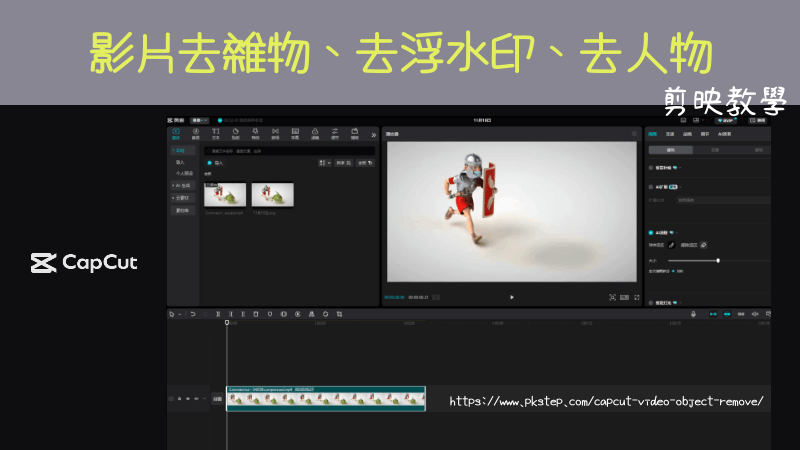Click the VIP button in title bar
The height and width of the screenshot is (450, 800).
(726, 120)
